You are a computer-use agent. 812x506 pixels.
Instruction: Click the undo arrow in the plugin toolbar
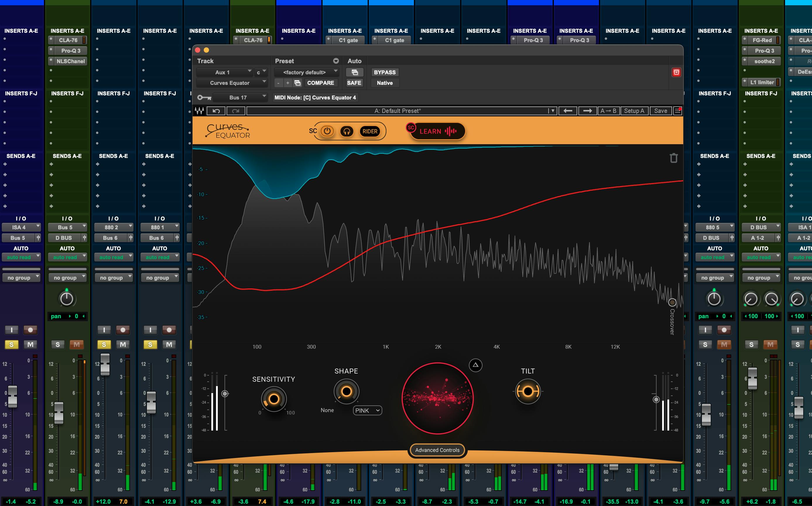tap(216, 111)
